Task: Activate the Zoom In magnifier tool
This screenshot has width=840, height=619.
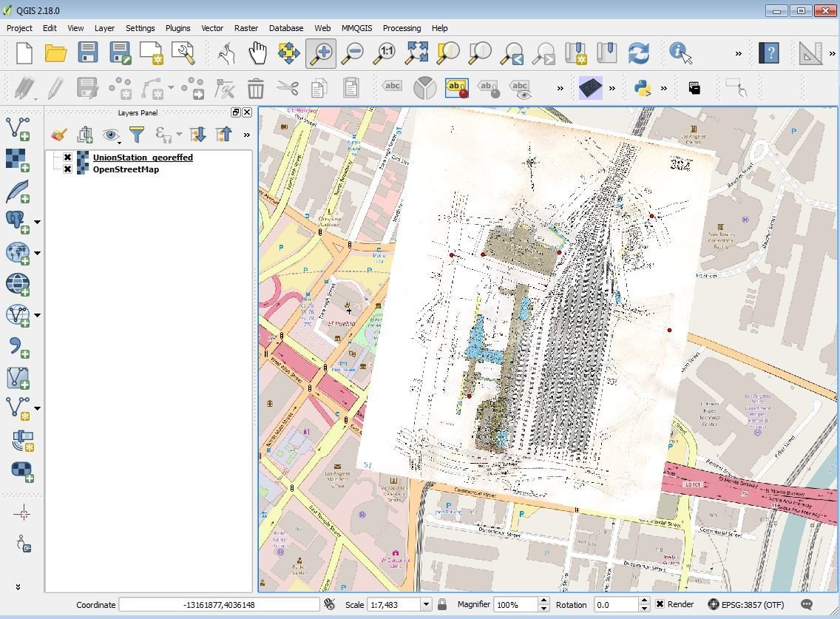Action: click(x=321, y=53)
